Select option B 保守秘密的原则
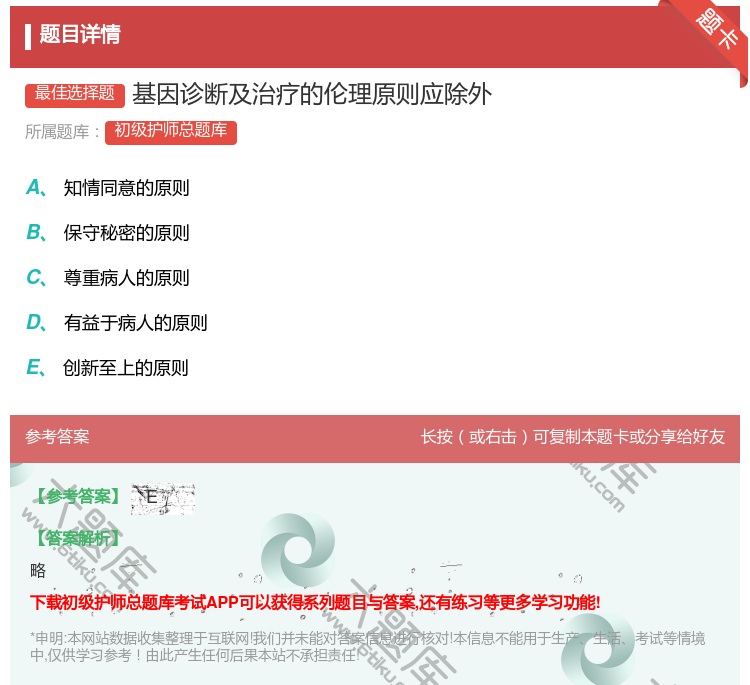The image size is (750, 685). [x=108, y=233]
